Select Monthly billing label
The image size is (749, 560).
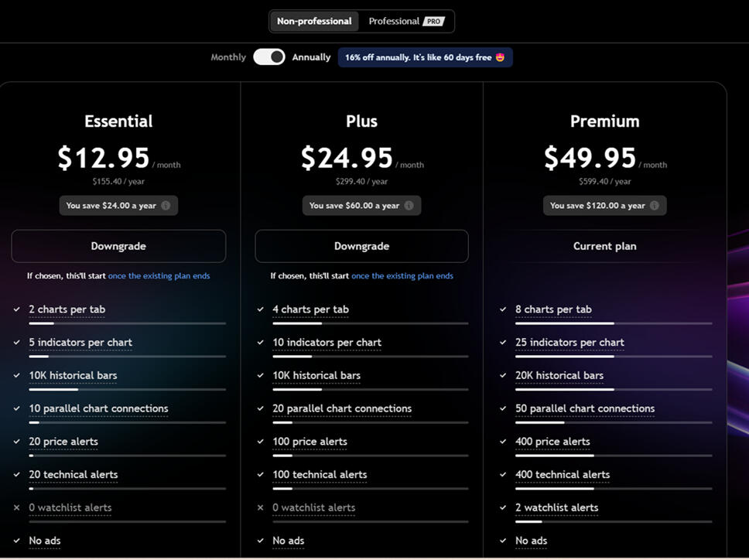pos(228,57)
